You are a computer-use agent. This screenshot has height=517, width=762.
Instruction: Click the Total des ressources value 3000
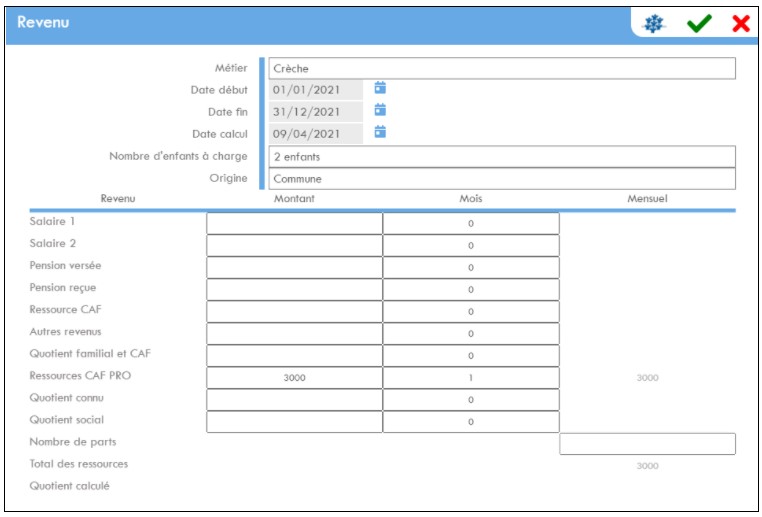click(648, 466)
